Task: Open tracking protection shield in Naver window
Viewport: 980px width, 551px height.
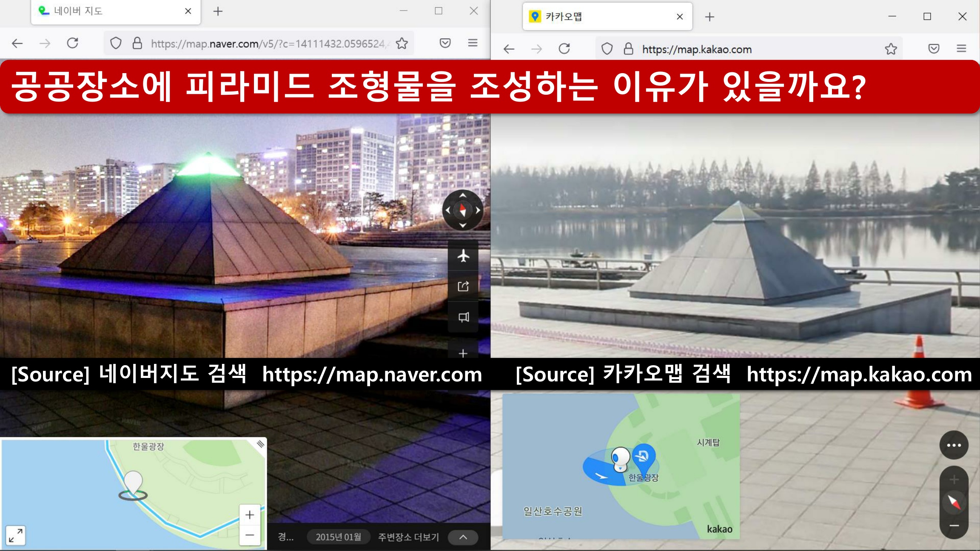Action: [116, 43]
